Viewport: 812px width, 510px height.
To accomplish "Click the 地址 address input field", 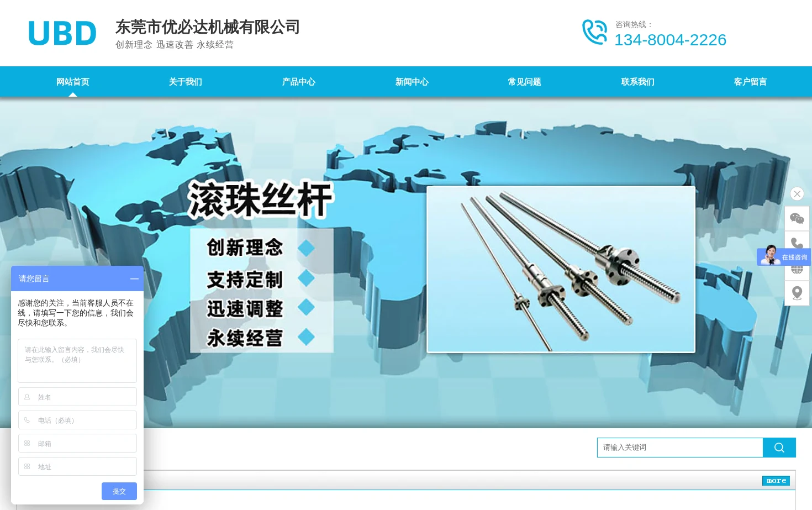I will pos(77,466).
